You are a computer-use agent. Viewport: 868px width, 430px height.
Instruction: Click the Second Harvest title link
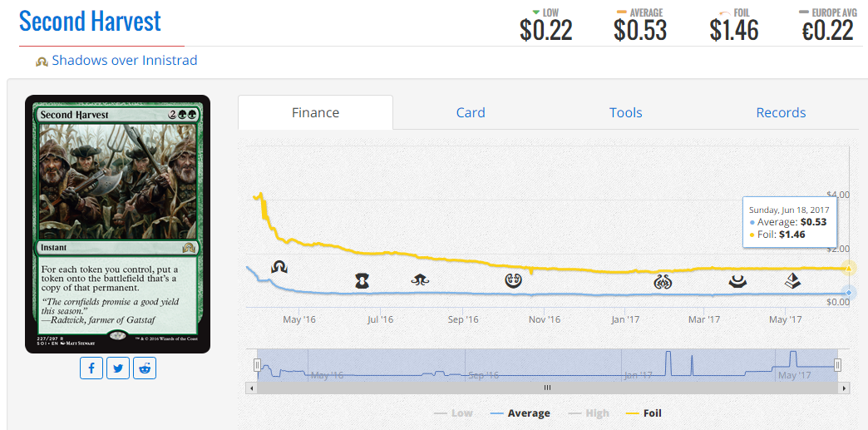(x=90, y=21)
